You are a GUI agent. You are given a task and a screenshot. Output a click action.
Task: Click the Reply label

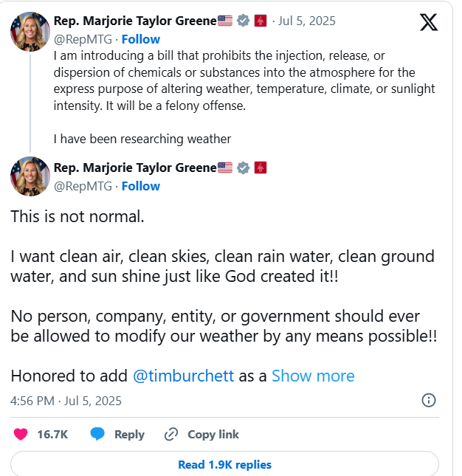(129, 435)
